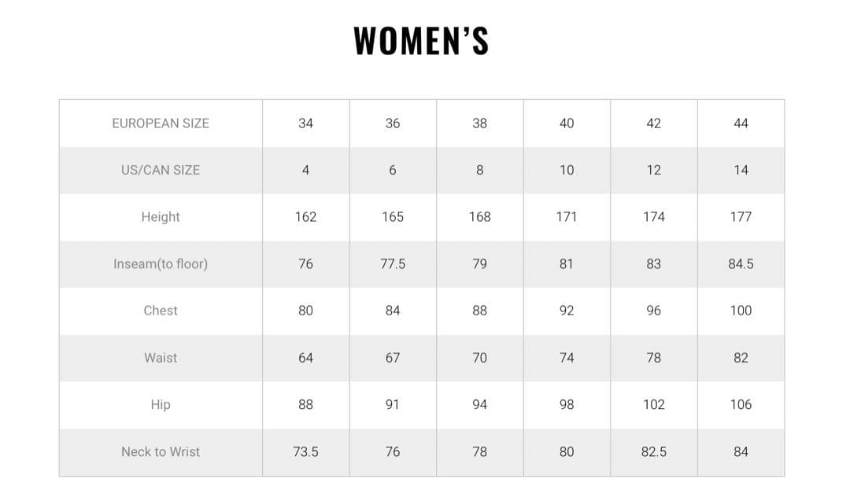Select the inseam value 84.5
Screen dimensions: 850x504
coord(741,264)
